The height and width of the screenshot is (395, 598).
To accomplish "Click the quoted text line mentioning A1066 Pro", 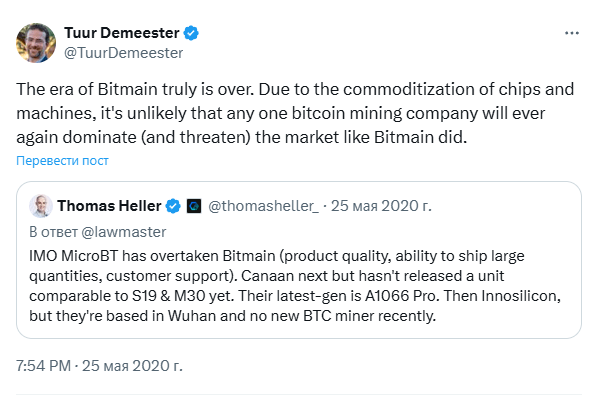I will tap(295, 296).
